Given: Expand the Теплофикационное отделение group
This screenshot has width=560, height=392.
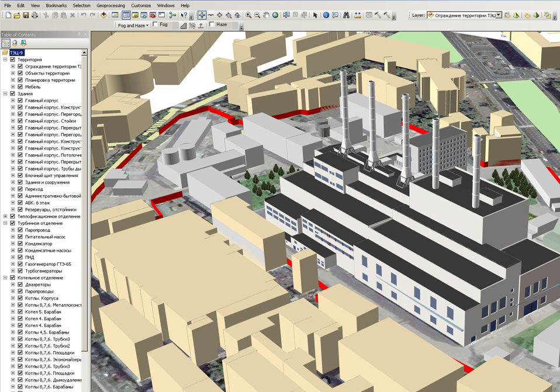Looking at the screenshot, I should [x=5, y=217].
